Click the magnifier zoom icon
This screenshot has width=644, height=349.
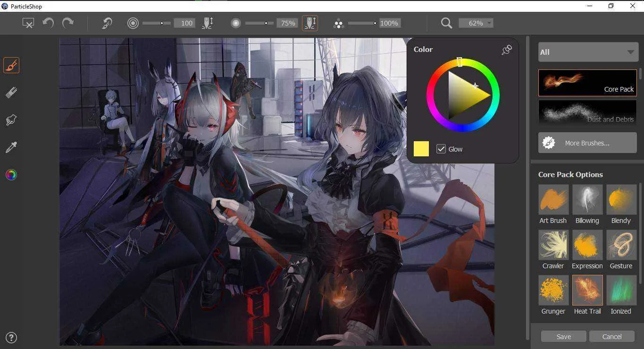point(446,23)
